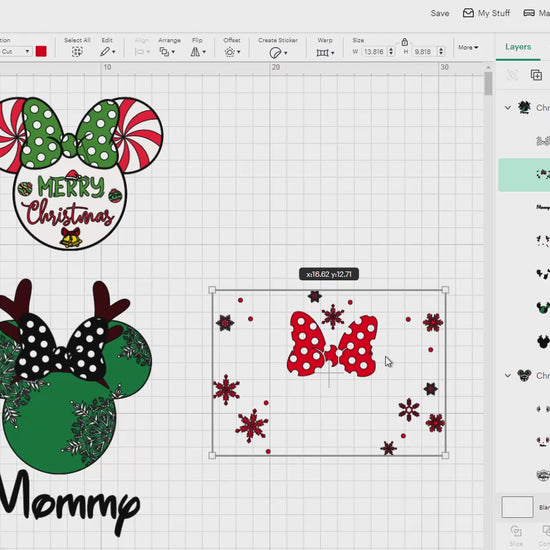Open the Arrange tool
Screen dimensions: 550x550
coord(164,52)
